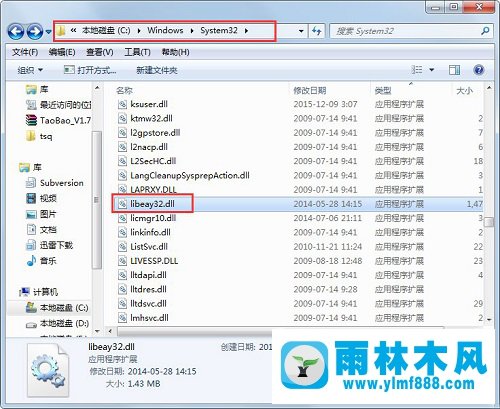Click Windows in the address breadcrumb

point(165,30)
